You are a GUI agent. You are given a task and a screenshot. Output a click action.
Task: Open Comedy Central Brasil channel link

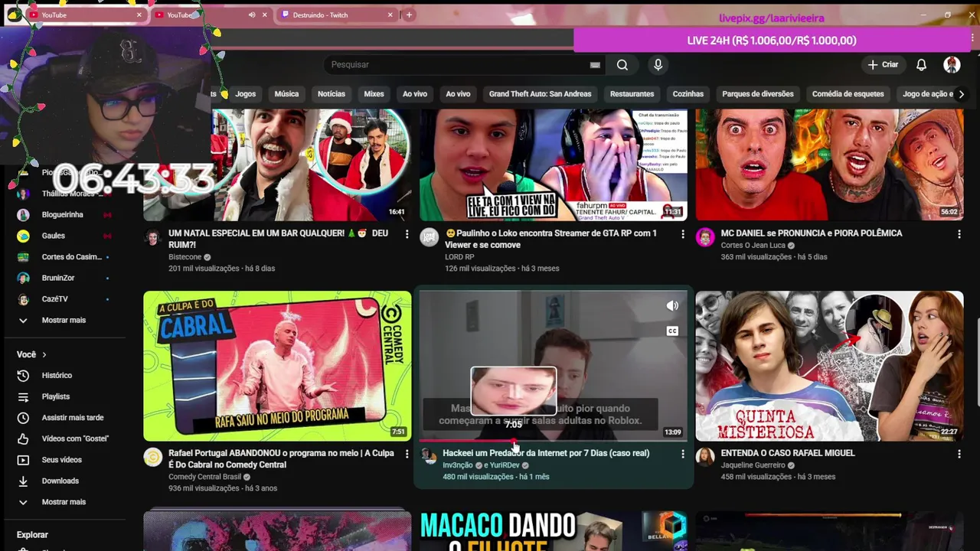pyautogui.click(x=204, y=477)
